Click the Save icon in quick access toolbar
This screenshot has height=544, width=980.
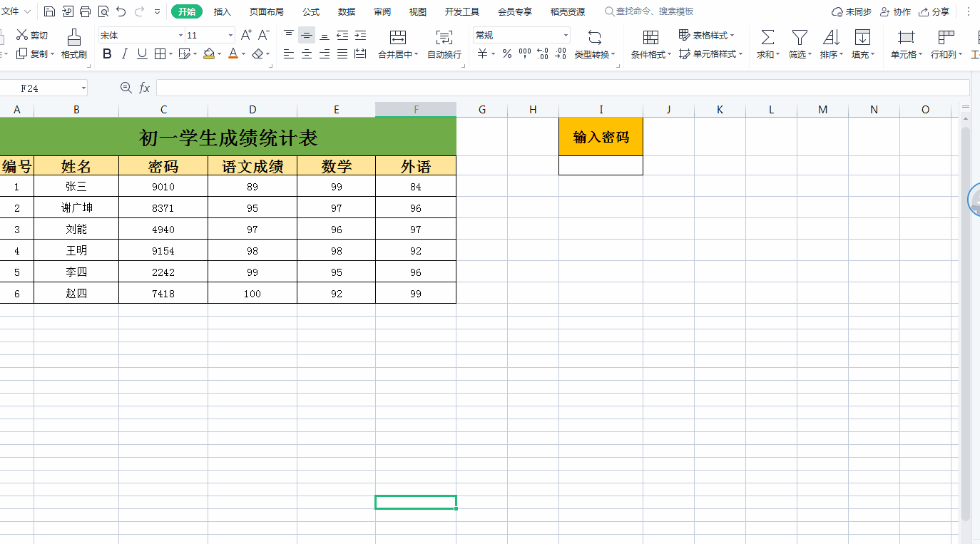(x=49, y=11)
